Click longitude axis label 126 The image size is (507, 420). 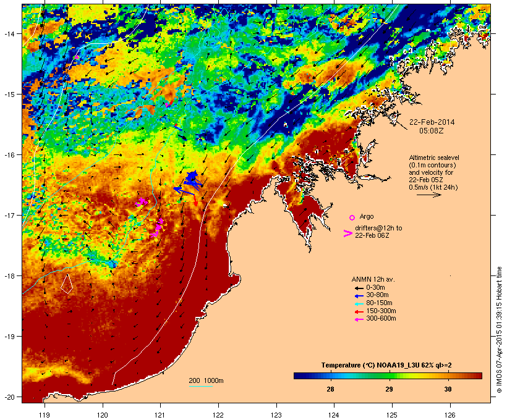coord(449,415)
